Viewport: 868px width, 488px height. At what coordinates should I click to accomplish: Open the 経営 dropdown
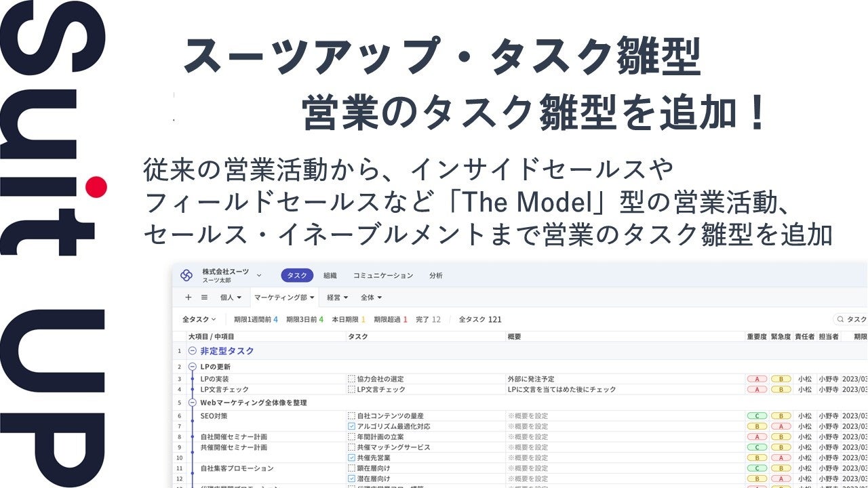point(338,297)
